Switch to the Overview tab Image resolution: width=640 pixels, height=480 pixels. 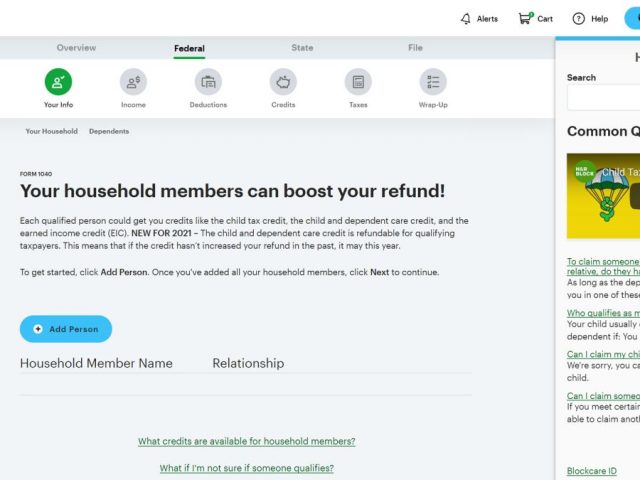point(76,48)
